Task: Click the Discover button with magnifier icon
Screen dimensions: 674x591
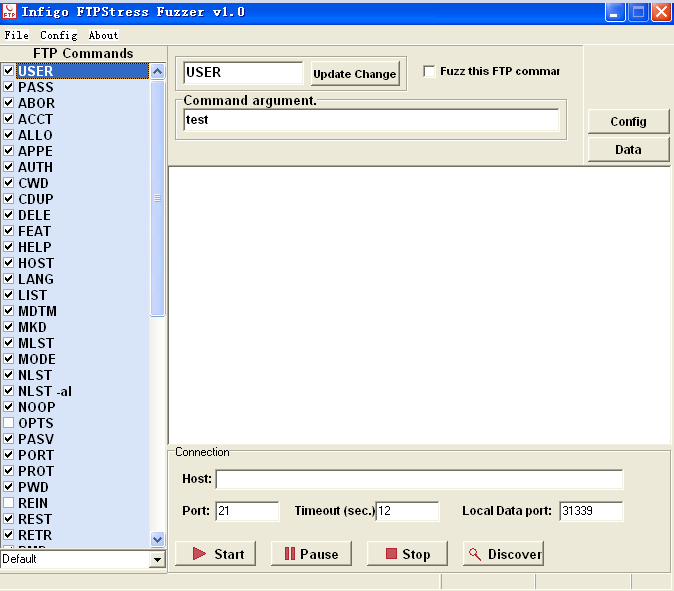Action: 503,554
